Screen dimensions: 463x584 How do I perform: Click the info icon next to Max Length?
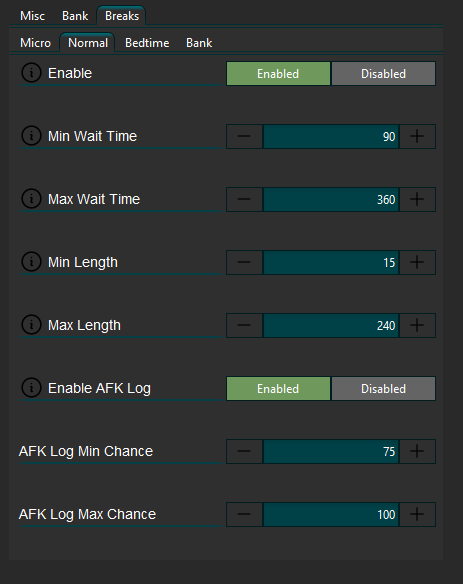coord(31,324)
